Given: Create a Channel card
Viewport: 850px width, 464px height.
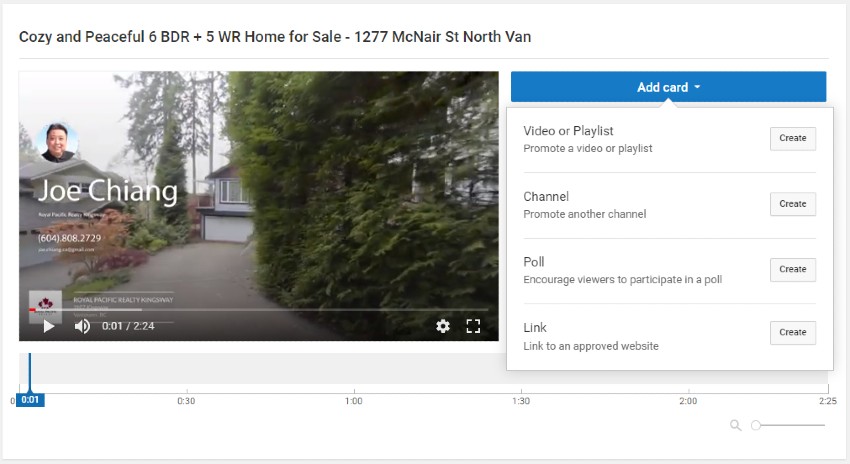Looking at the screenshot, I should [x=793, y=204].
